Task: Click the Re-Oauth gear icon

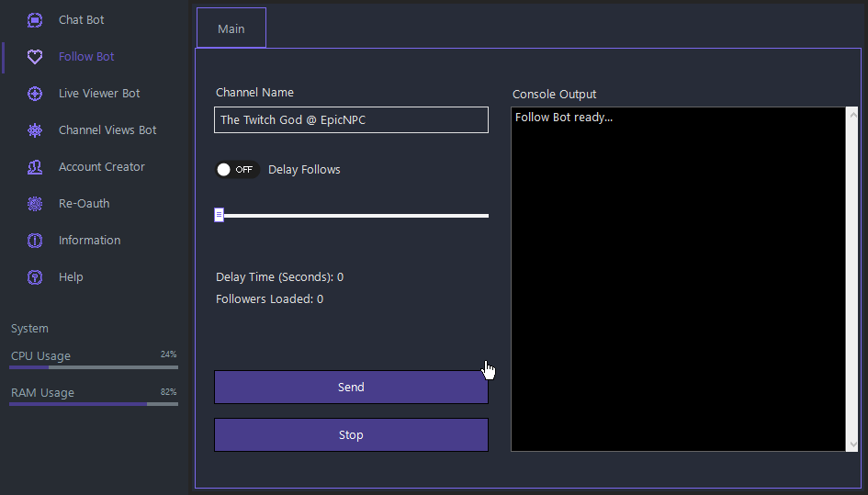Action: coord(35,204)
